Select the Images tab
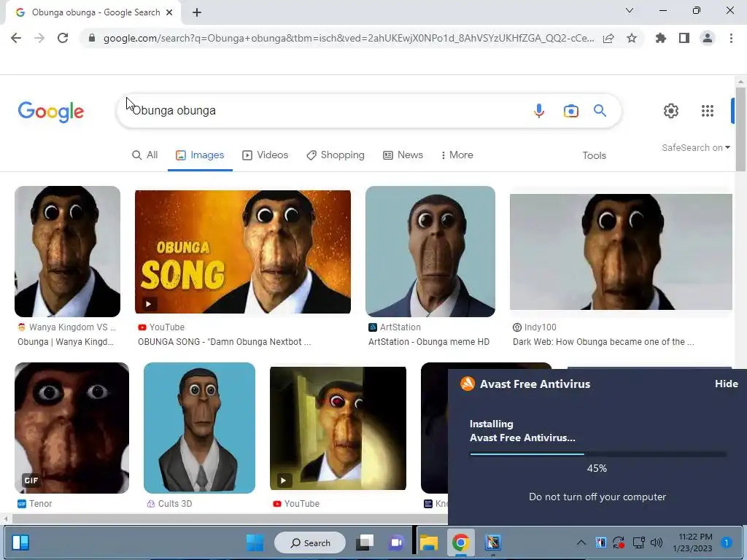Screen dimensions: 747x560 pos(200,155)
